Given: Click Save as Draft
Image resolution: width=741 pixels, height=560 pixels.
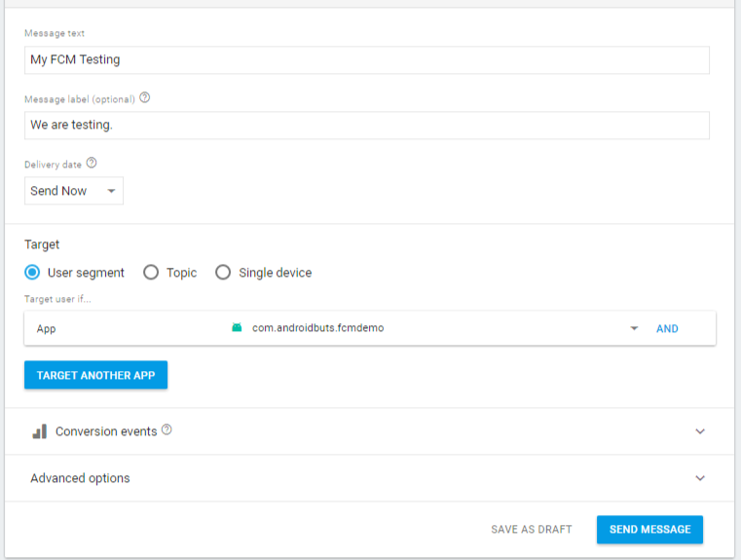Looking at the screenshot, I should [532, 530].
